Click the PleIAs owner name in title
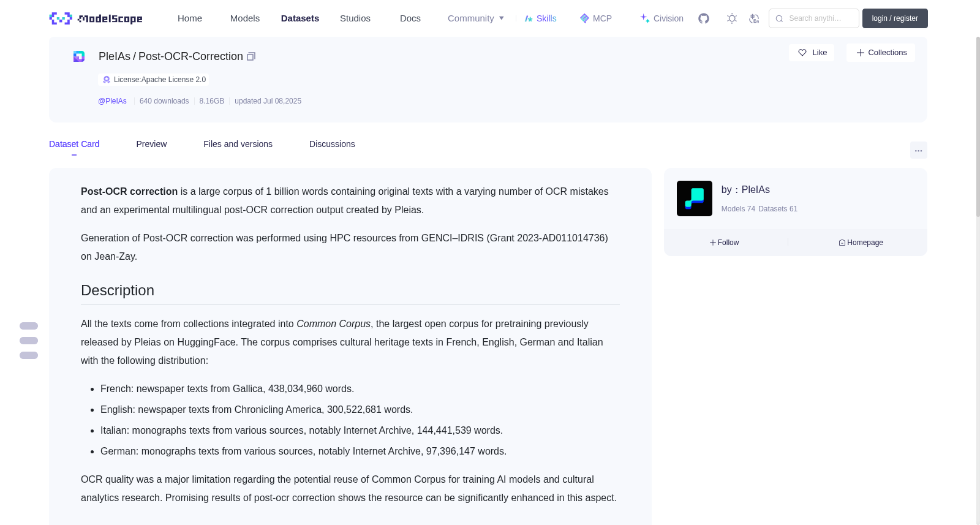 coord(115,56)
